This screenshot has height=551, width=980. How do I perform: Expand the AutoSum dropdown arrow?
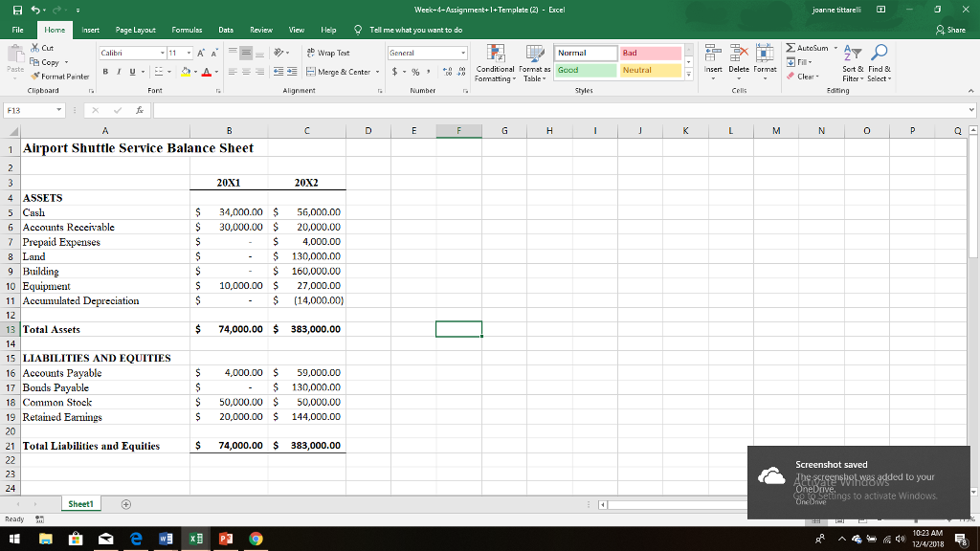click(835, 48)
